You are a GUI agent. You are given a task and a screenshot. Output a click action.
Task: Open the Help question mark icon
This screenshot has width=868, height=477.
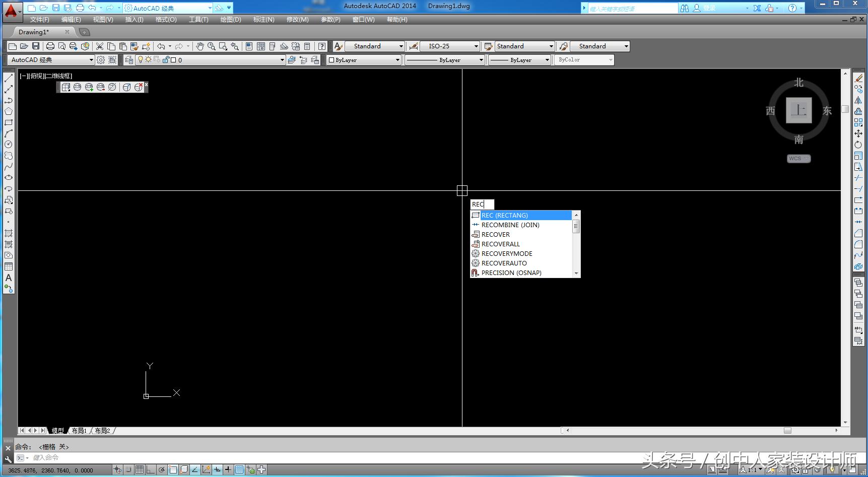coord(322,46)
